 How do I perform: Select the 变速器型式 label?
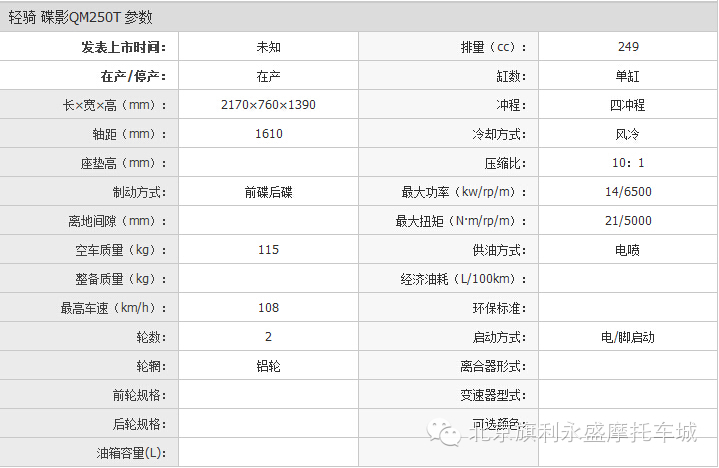493,395
